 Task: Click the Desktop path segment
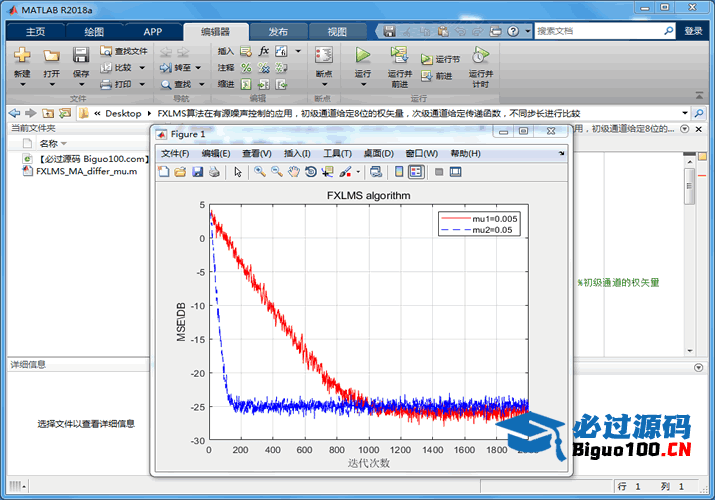click(x=123, y=113)
